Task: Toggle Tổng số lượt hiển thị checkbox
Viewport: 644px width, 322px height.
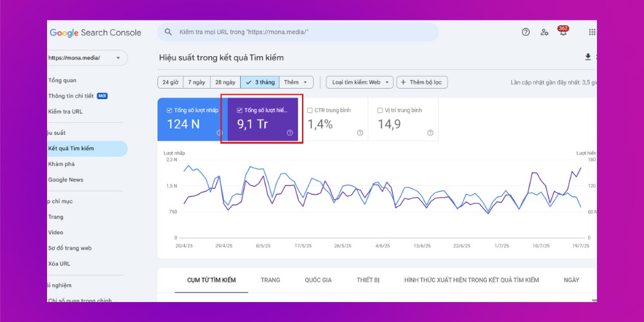Action: 240,110
